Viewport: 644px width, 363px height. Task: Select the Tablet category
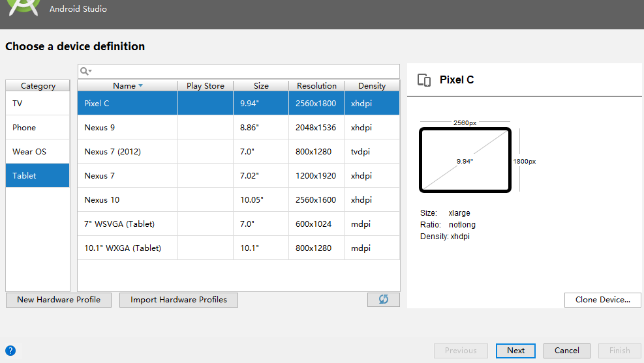point(37,175)
